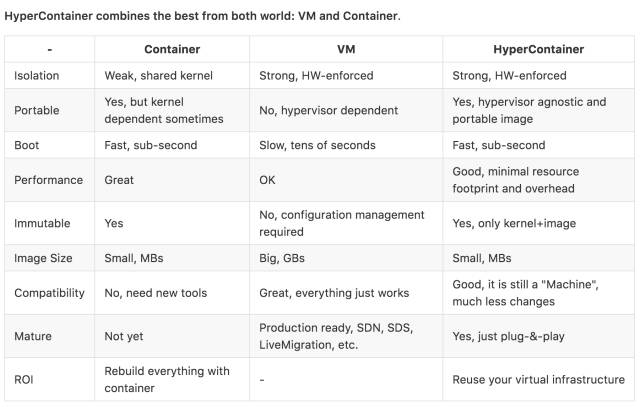Screen dimensions: 640x407
Task: Click the 'Big, GBs' cell
Action: [282, 258]
